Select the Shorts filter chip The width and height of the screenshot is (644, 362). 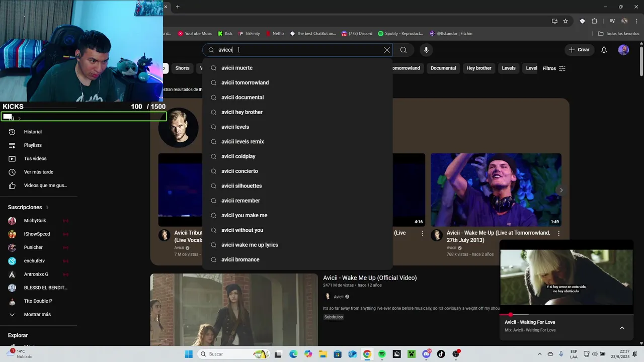(x=182, y=68)
